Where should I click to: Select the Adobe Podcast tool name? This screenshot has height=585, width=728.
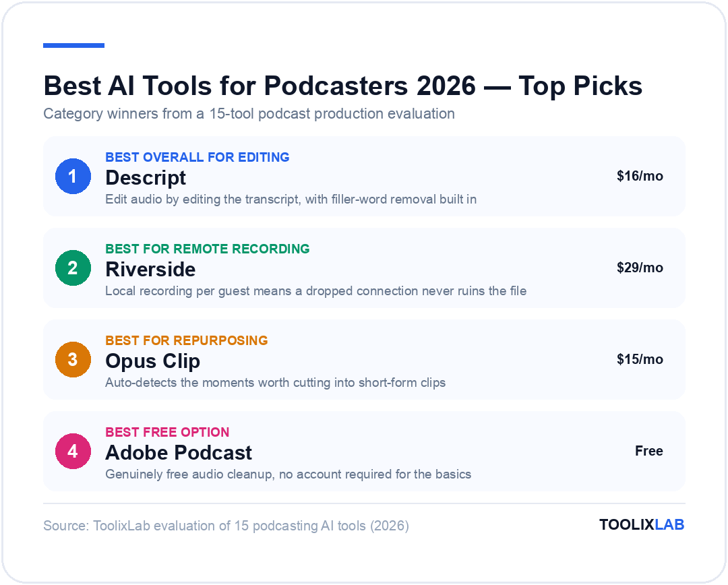point(179,453)
